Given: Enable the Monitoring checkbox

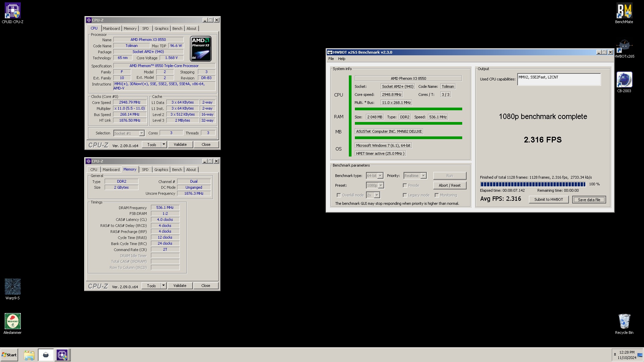Looking at the screenshot, I should [x=437, y=195].
